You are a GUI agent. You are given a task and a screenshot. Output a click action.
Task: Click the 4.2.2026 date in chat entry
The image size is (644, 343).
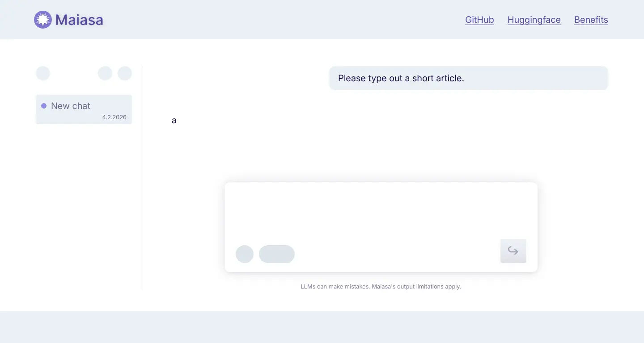coord(114,117)
